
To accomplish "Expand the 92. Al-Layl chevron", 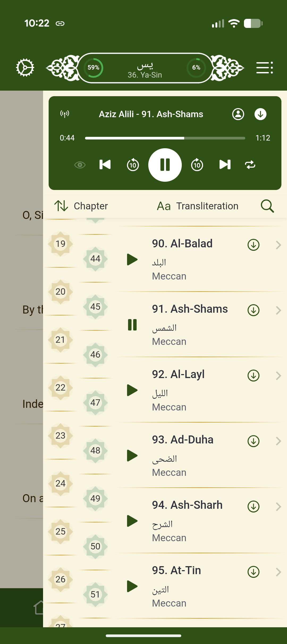I will click(278, 376).
